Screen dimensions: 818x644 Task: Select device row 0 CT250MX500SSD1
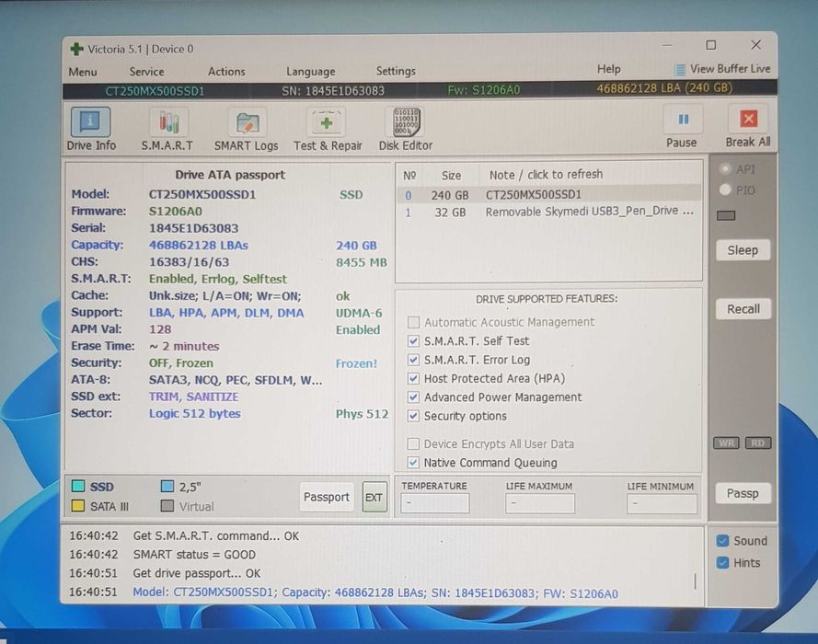[x=548, y=195]
